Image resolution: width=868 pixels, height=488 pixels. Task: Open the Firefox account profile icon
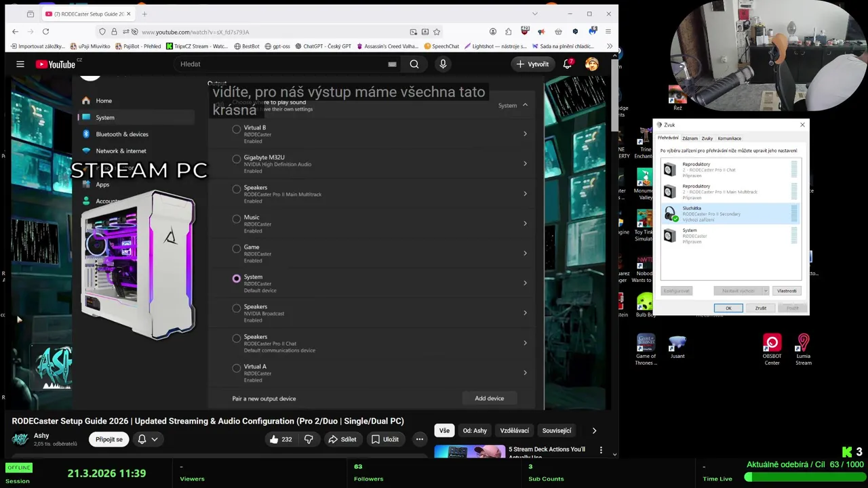click(493, 32)
